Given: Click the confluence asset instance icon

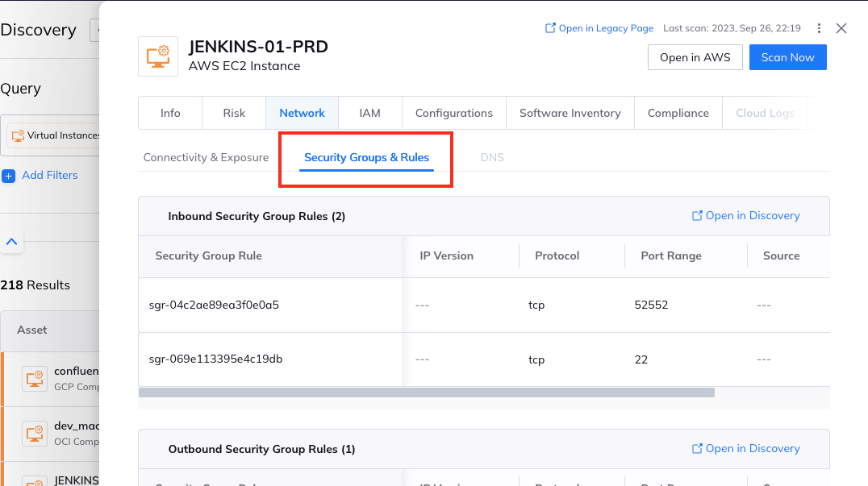Looking at the screenshot, I should coord(35,379).
